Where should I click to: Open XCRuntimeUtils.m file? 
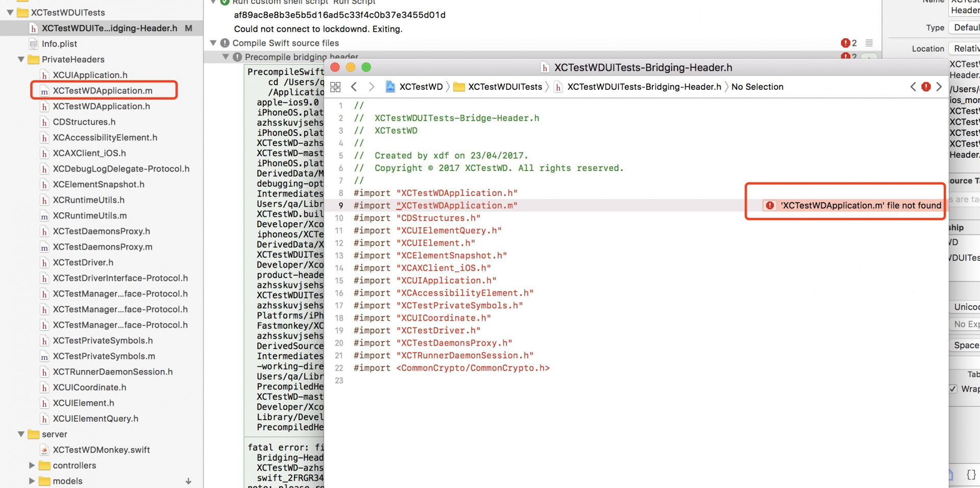pos(89,215)
